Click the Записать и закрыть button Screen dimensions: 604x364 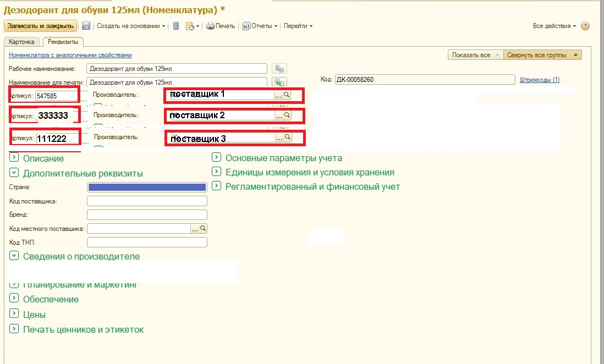click(x=40, y=26)
